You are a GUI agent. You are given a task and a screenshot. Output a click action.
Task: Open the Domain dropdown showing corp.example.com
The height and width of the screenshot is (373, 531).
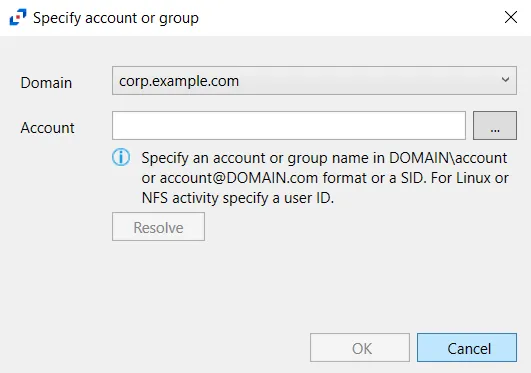[x=314, y=80]
